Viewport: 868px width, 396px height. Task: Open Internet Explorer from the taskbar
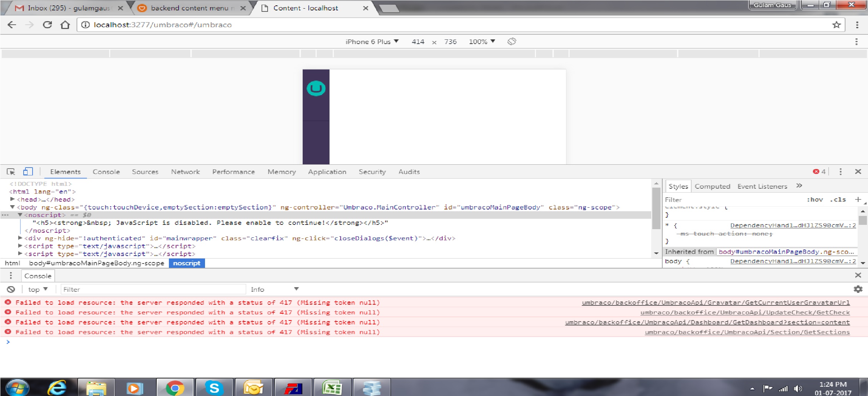coord(57,387)
